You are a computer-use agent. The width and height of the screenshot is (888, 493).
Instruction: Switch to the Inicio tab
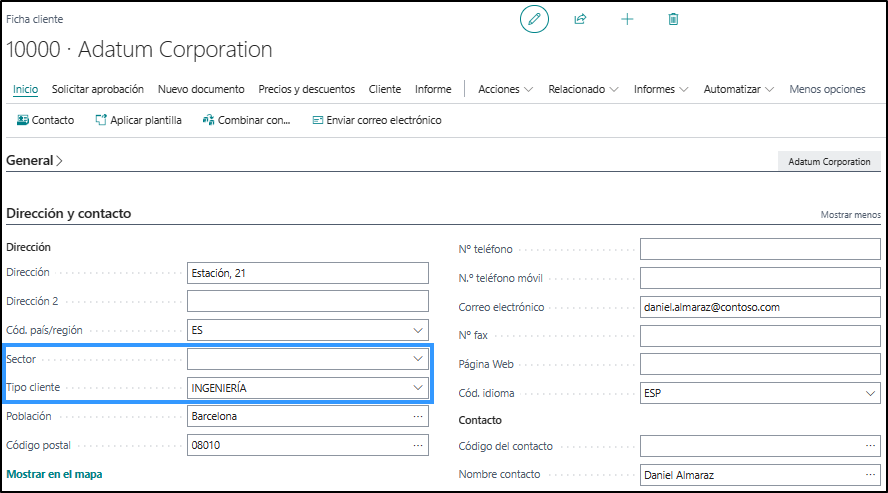click(25, 89)
